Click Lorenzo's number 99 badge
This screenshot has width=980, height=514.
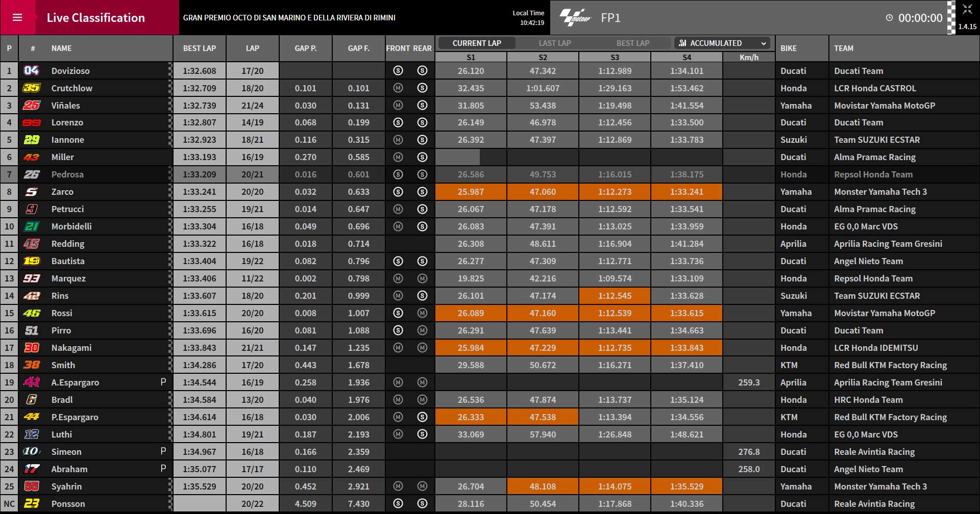[x=31, y=122]
